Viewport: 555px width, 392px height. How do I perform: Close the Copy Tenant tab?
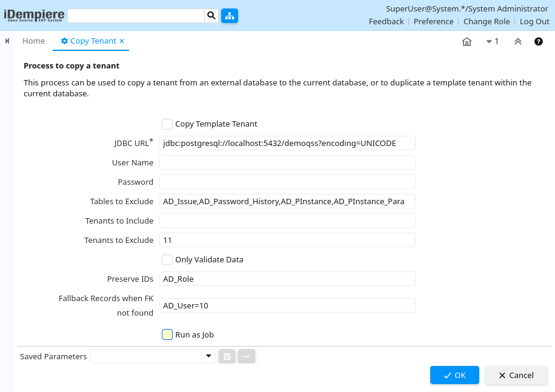coord(122,41)
